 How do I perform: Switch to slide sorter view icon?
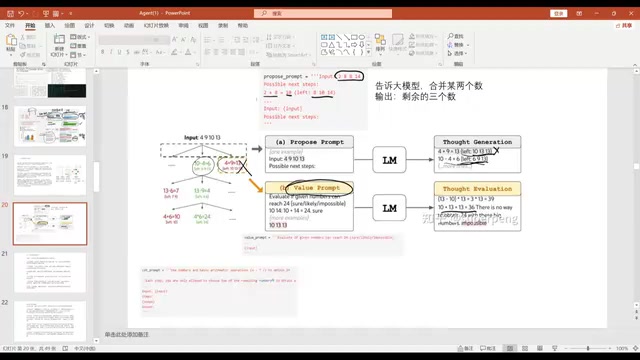pos(525,348)
